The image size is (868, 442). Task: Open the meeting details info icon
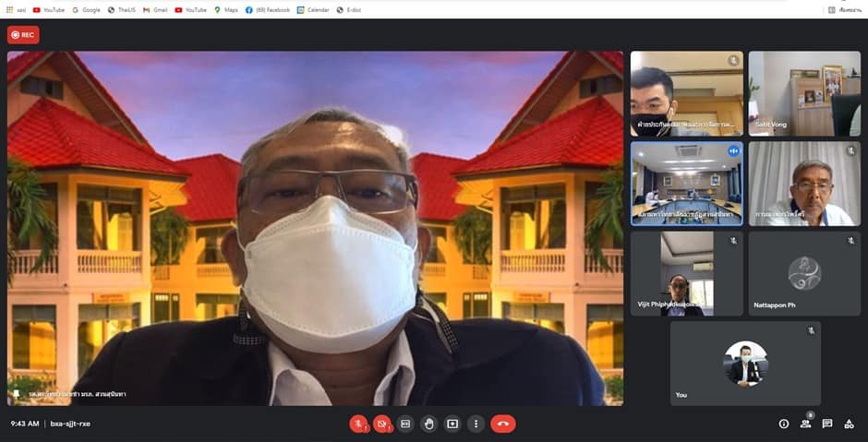coord(784,424)
